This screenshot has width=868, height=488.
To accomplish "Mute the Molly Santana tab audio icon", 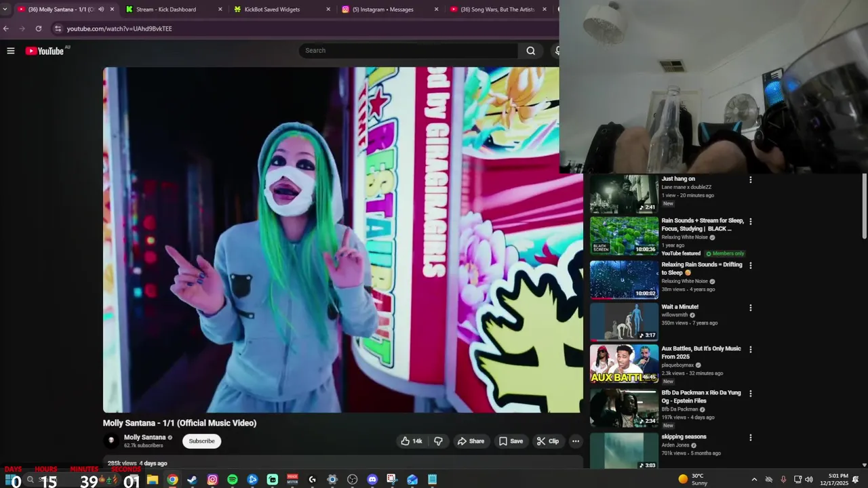I will point(101,9).
